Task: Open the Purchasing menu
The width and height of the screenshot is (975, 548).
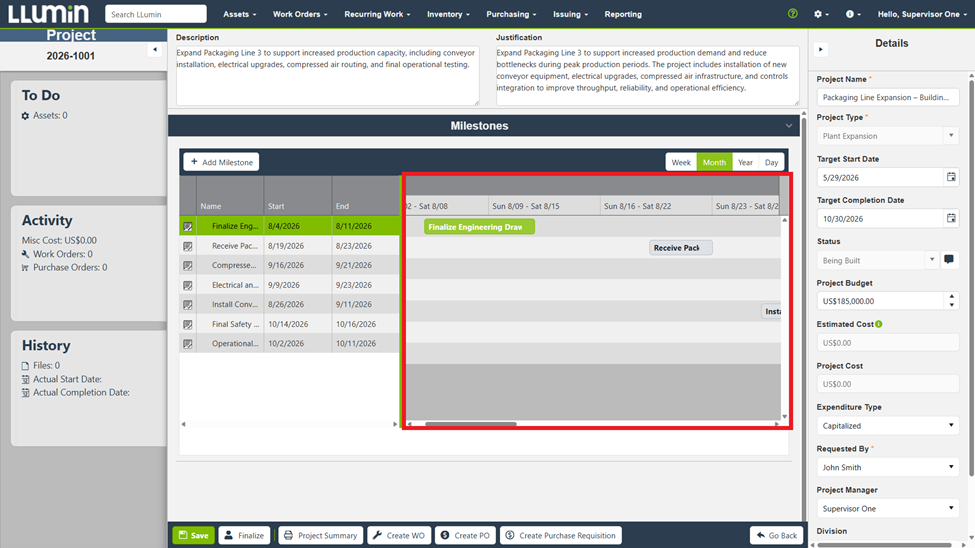Action: tap(511, 14)
